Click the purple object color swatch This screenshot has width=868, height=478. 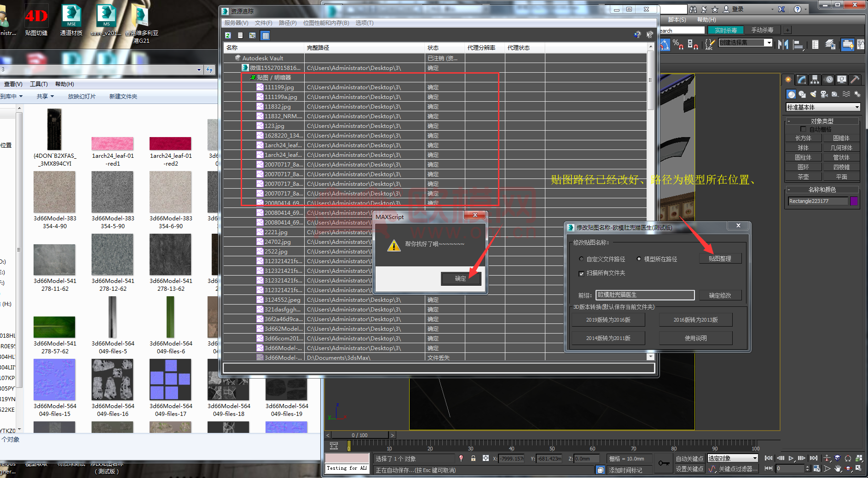854,201
